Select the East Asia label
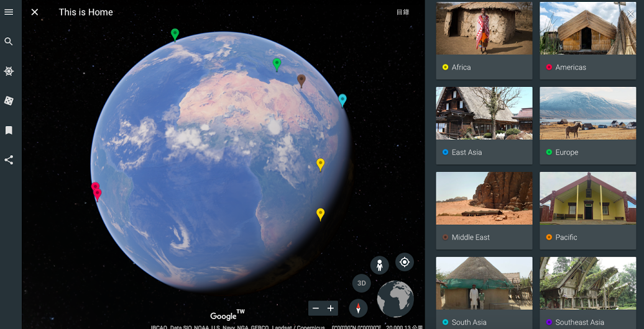Image resolution: width=644 pixels, height=329 pixels. click(x=467, y=152)
